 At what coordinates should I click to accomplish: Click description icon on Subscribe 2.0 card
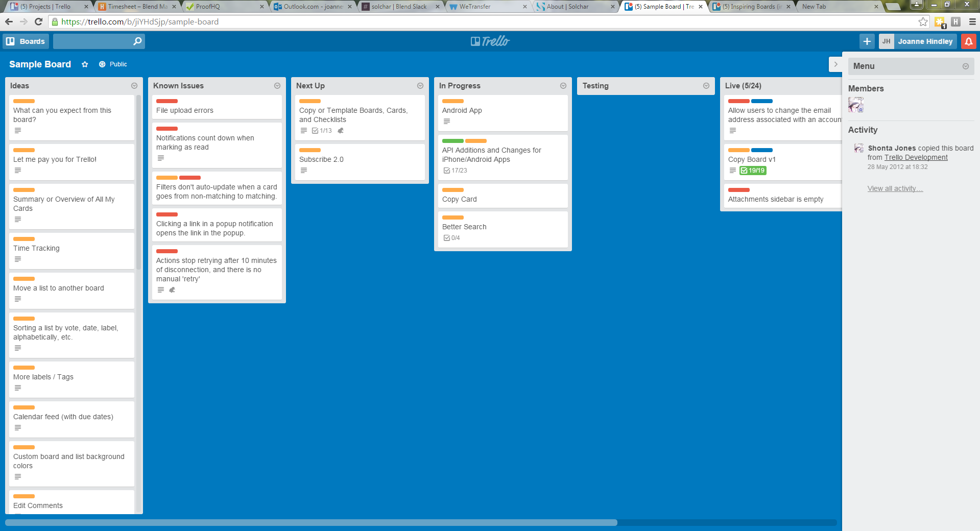coord(304,171)
